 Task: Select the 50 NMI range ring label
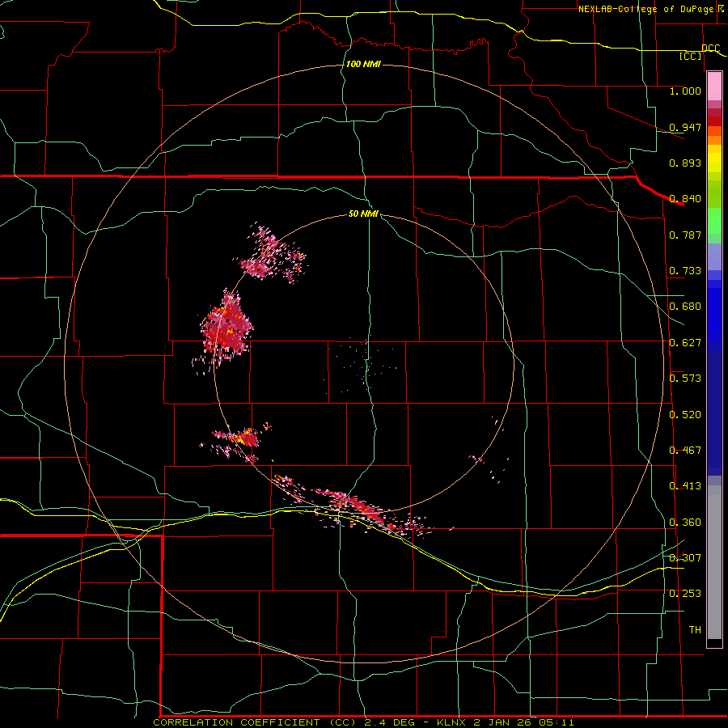click(363, 214)
